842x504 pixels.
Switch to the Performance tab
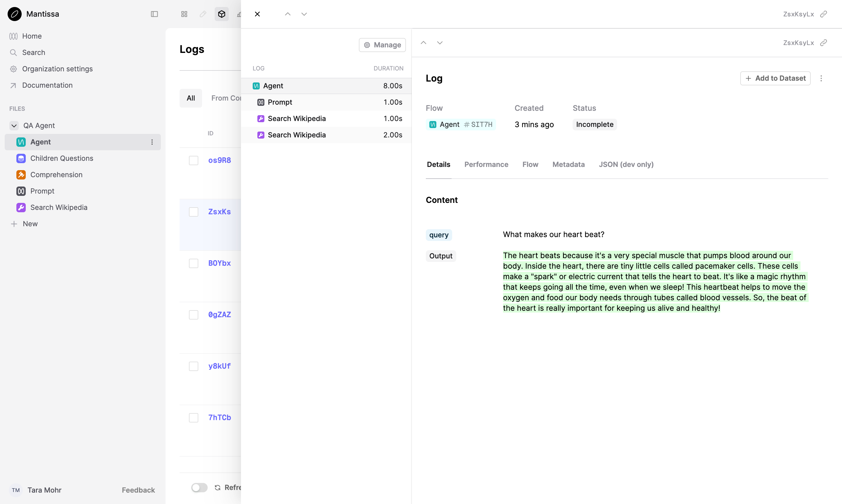click(x=486, y=164)
